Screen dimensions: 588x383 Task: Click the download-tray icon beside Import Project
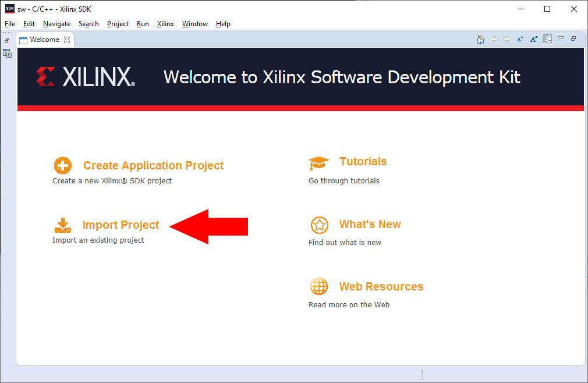[63, 225]
